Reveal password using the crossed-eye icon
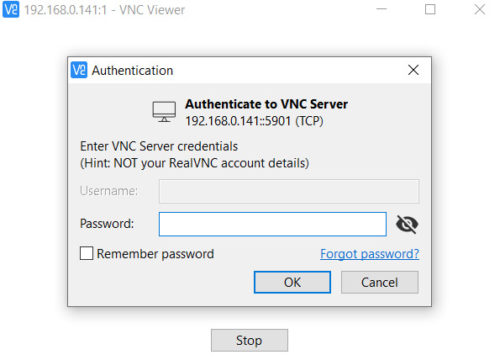The height and width of the screenshot is (360, 500). (x=407, y=224)
